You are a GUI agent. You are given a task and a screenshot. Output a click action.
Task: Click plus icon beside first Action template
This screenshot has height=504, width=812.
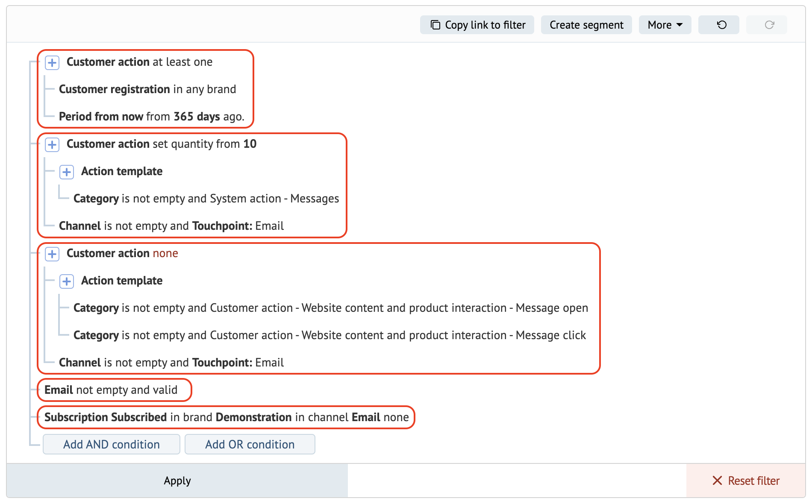click(67, 172)
